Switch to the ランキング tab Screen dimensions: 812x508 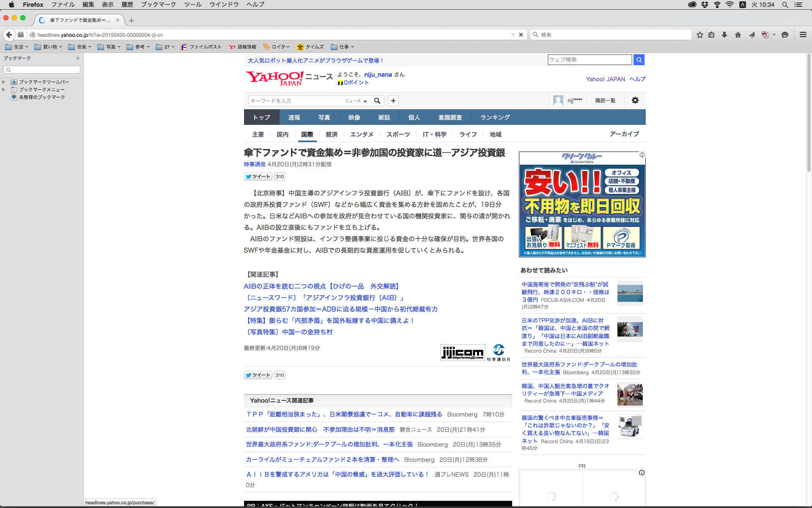495,117
